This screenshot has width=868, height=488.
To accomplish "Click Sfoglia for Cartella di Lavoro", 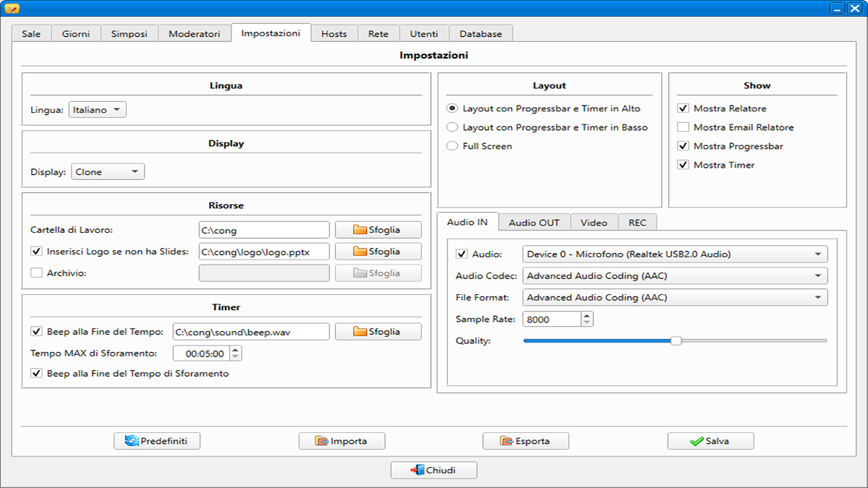I will (378, 230).
